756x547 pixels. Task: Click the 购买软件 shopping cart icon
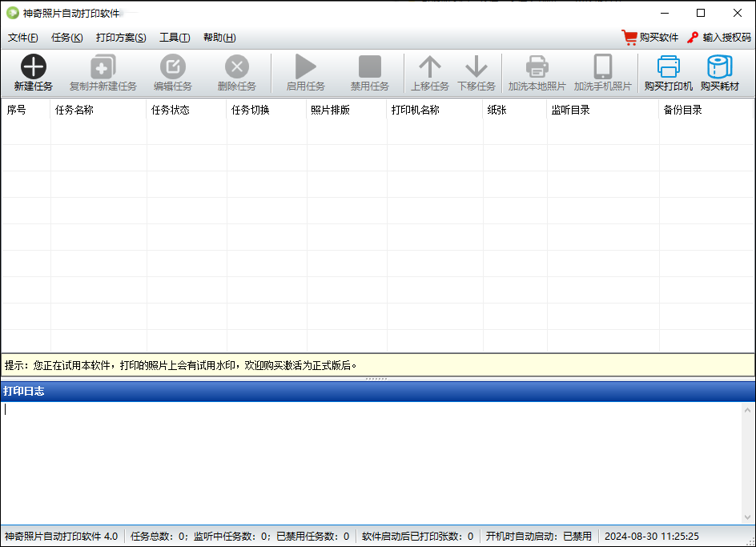pyautogui.click(x=629, y=38)
